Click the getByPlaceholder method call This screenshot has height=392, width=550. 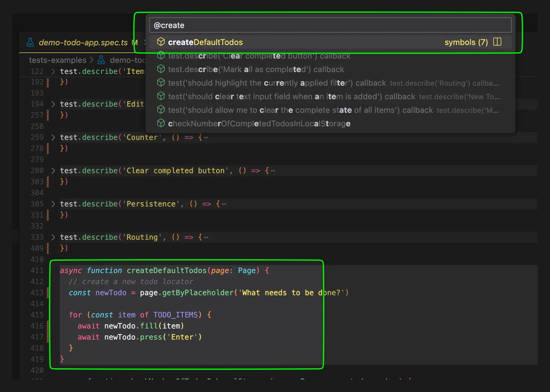(x=198, y=293)
